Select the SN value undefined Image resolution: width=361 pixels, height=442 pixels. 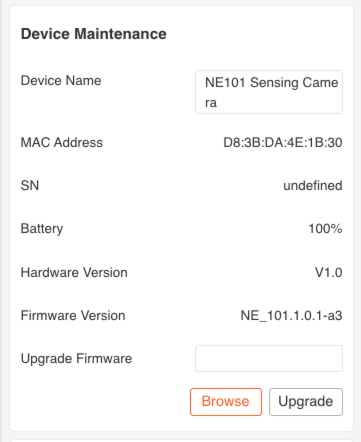(313, 185)
